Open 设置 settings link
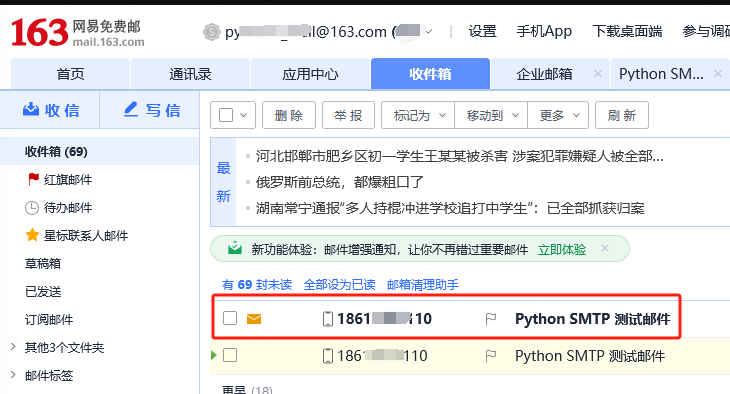Viewport: 730px width, 394px height. [482, 32]
